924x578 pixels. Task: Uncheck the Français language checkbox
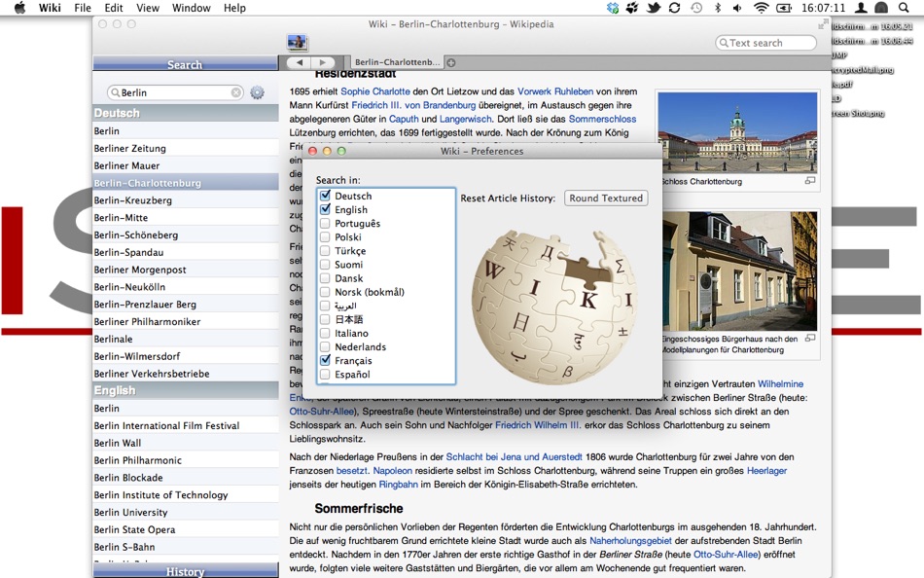click(x=325, y=360)
